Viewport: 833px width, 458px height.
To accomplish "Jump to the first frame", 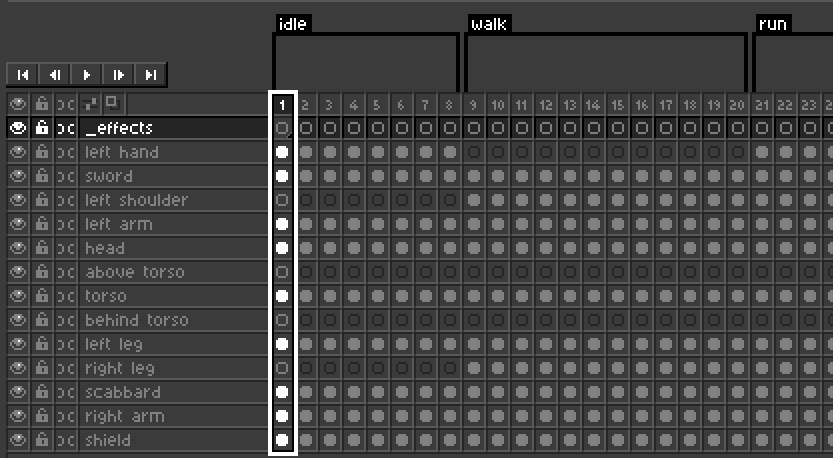I will point(22,74).
